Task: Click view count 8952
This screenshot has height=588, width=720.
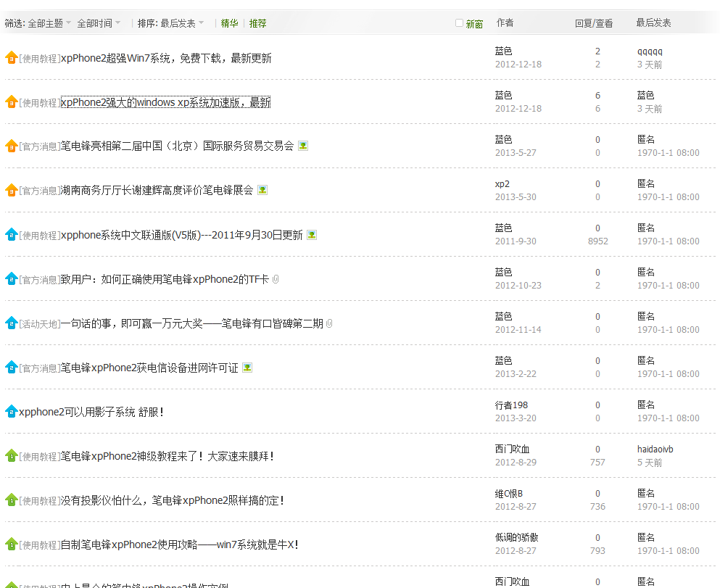Action: coord(598,241)
